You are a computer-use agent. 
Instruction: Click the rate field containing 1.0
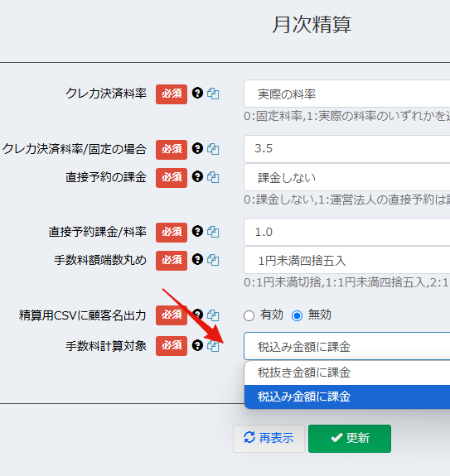(346, 232)
